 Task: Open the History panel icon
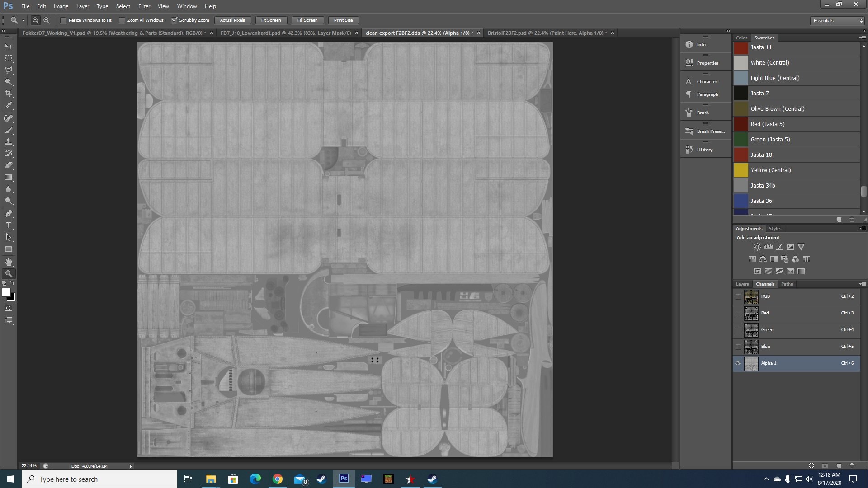coord(689,150)
